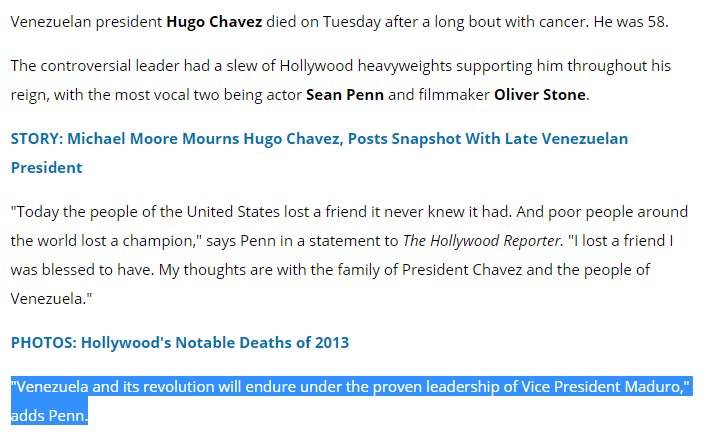722x441 pixels.
Task: Click "President" on the story link's second line
Action: [x=47, y=167]
